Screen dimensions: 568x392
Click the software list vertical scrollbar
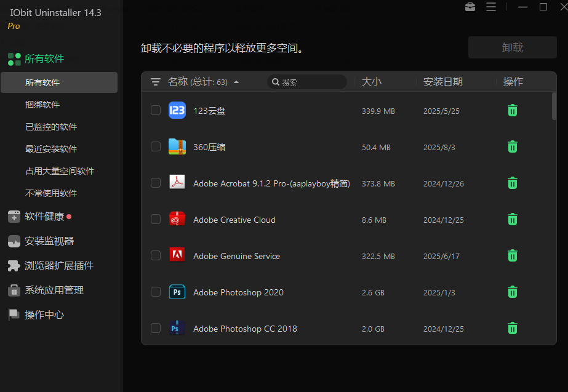pos(554,106)
